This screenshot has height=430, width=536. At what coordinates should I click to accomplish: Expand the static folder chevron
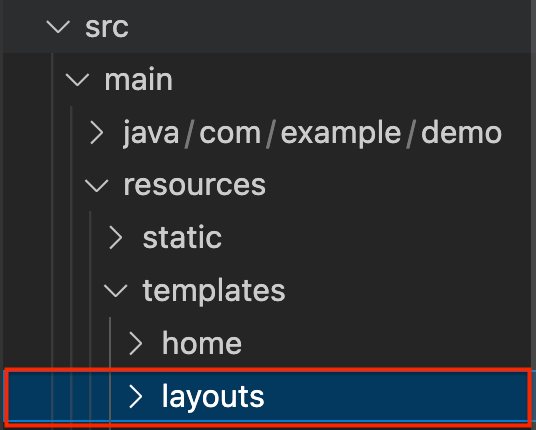(x=116, y=238)
